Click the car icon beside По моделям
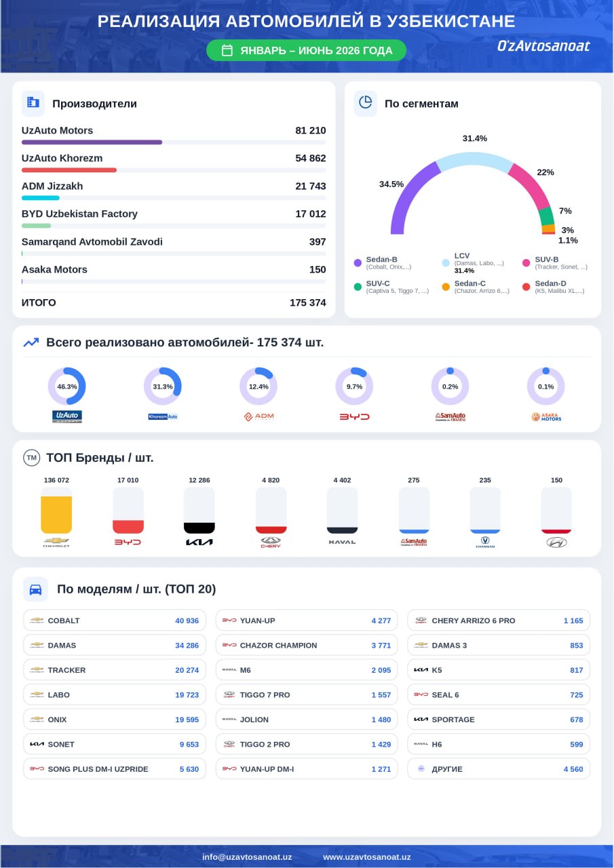The image size is (614, 868). coord(35,589)
